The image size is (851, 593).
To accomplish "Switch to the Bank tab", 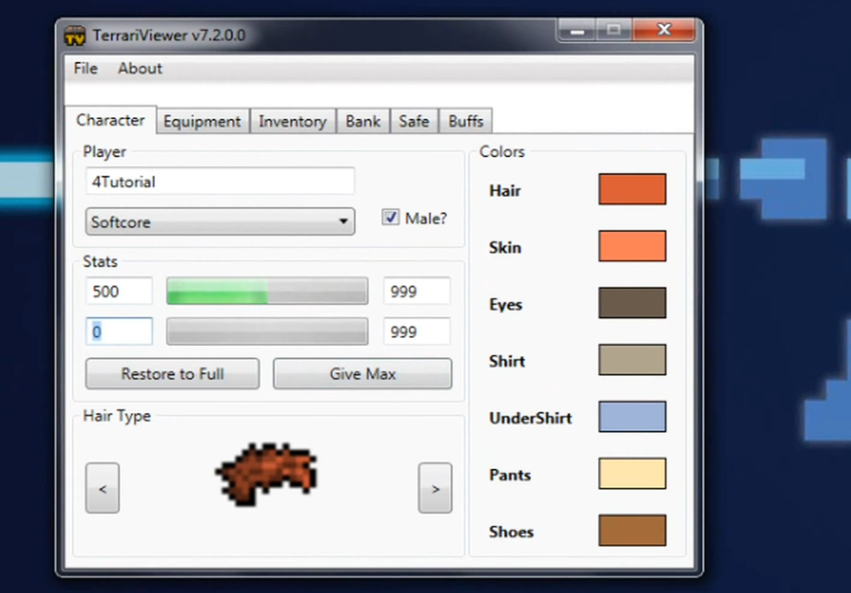I will click(363, 121).
